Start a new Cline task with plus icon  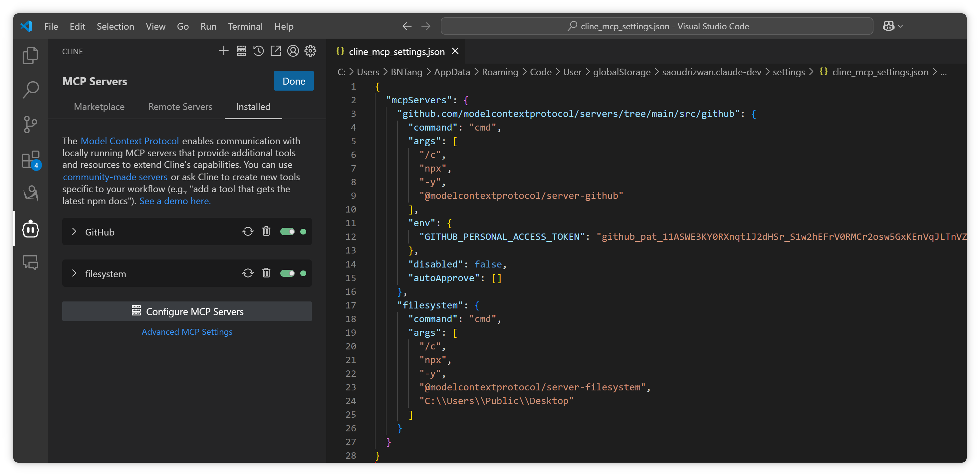pos(224,51)
